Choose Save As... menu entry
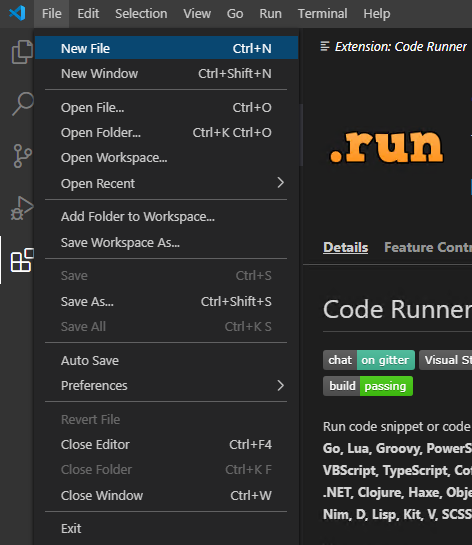 coord(166,301)
